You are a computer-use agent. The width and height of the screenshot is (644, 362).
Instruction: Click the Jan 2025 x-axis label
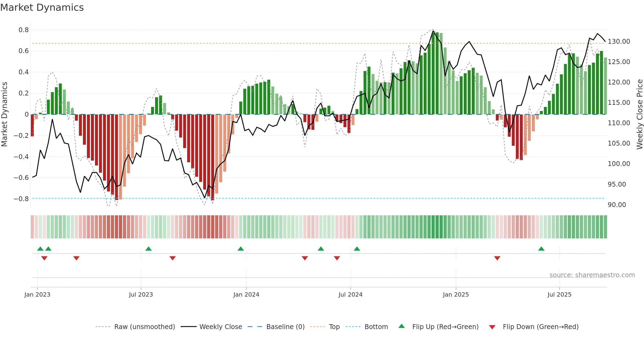(456, 294)
